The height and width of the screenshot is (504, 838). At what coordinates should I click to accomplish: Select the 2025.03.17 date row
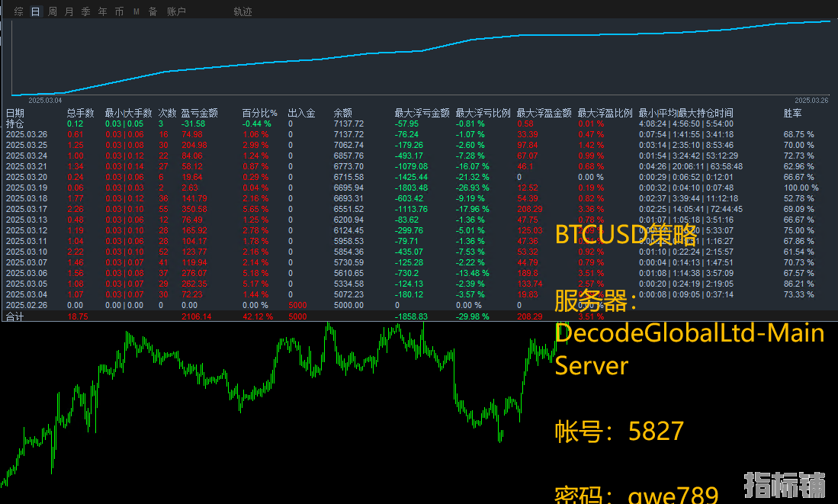coord(27,209)
